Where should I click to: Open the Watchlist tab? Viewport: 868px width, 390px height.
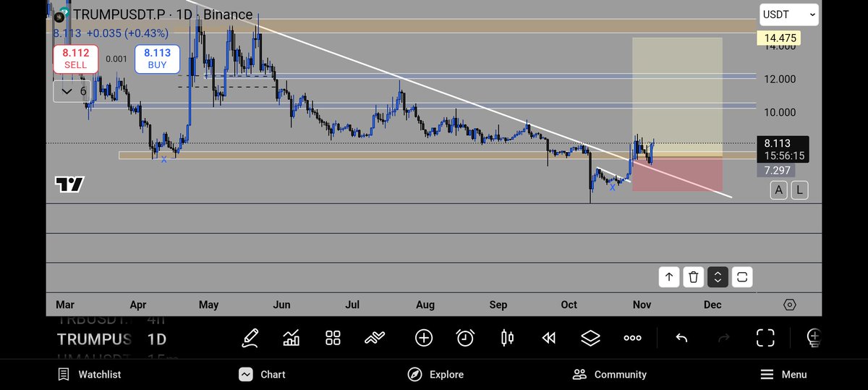point(90,374)
